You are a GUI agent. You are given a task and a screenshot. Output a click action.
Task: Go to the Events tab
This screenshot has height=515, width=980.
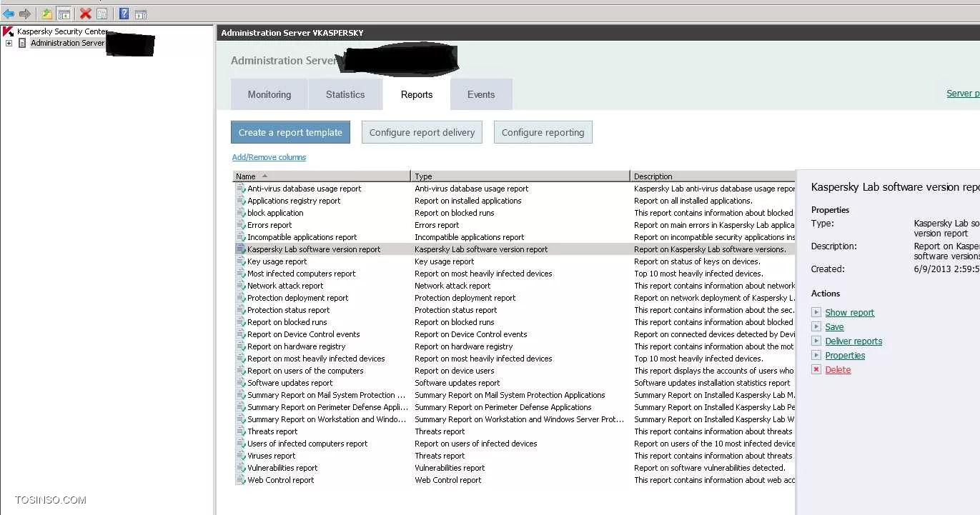pyautogui.click(x=481, y=94)
